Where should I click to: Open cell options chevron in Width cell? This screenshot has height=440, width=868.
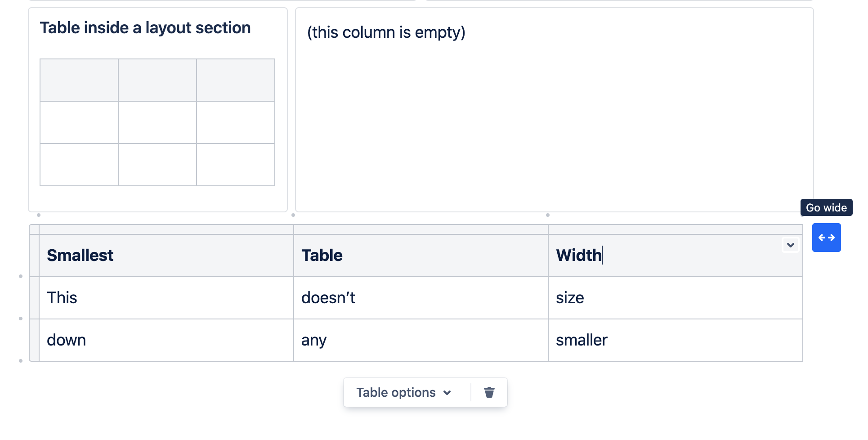click(790, 245)
